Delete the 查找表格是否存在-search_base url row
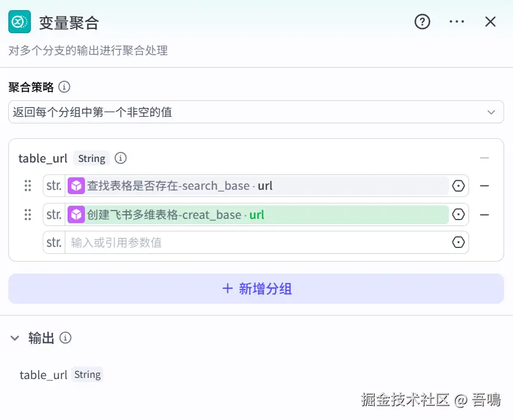Image resolution: width=513 pixels, height=420 pixels. click(x=484, y=186)
